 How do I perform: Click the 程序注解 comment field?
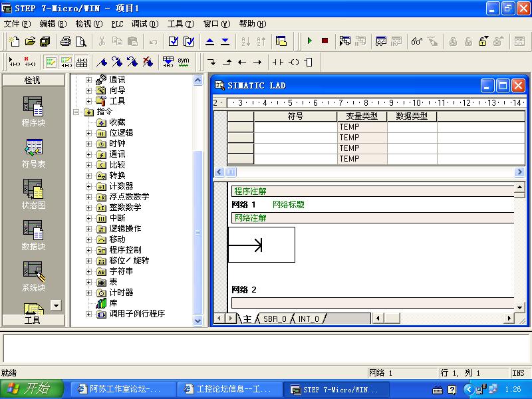tap(373, 192)
